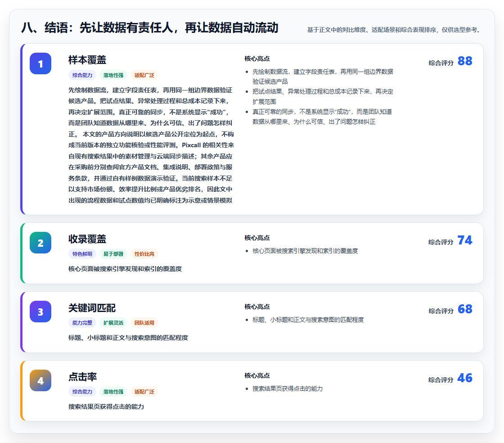The width and height of the screenshot is (504, 443).
Task: Click the rank 1 number badge
Action: click(40, 63)
